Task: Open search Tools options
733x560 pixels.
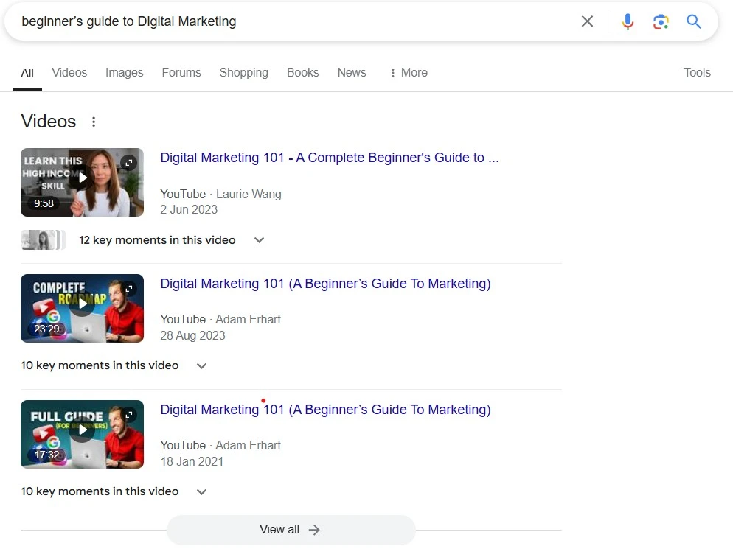Action: click(697, 72)
